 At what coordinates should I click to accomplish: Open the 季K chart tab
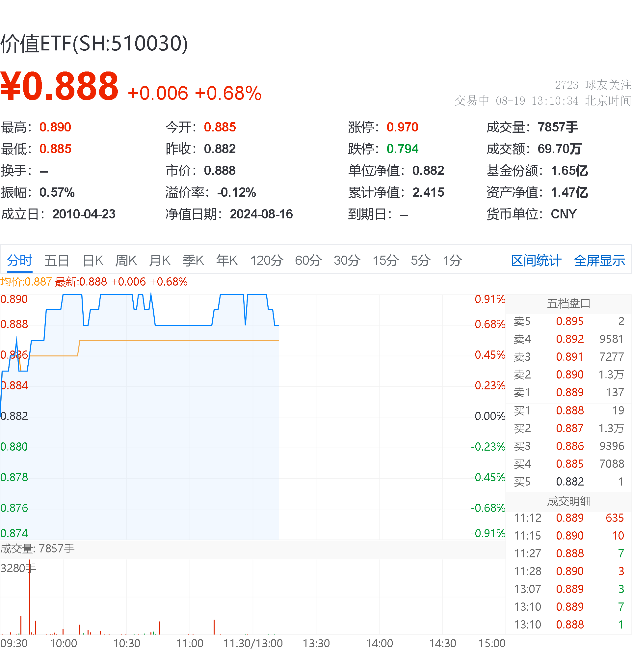coord(193,261)
